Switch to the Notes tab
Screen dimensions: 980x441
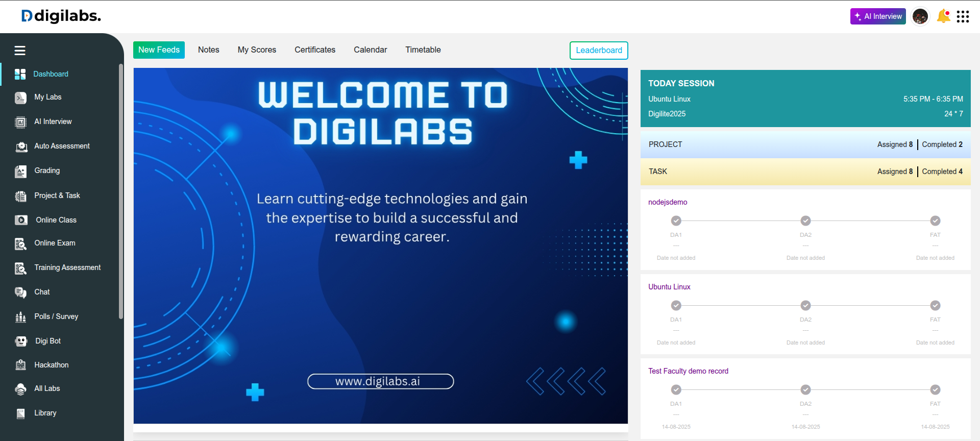coord(209,50)
